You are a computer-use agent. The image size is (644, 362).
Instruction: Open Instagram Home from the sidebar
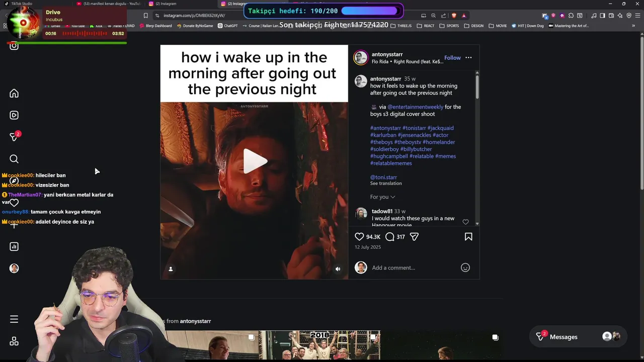tap(14, 94)
